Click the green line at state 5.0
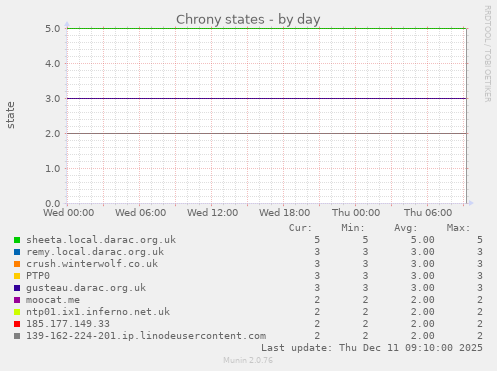 click(267, 28)
